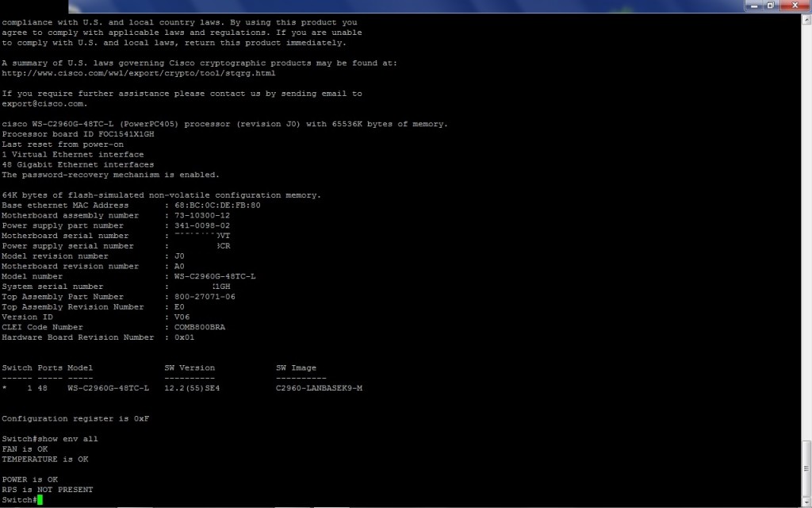Screen dimensions: 812x508
Task: Click Motherboard revision number value A0
Action: point(179,266)
